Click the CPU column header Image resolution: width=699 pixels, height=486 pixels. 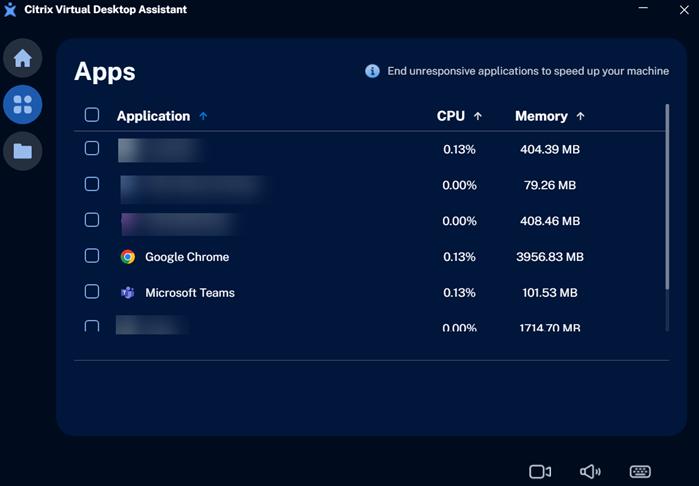click(451, 116)
